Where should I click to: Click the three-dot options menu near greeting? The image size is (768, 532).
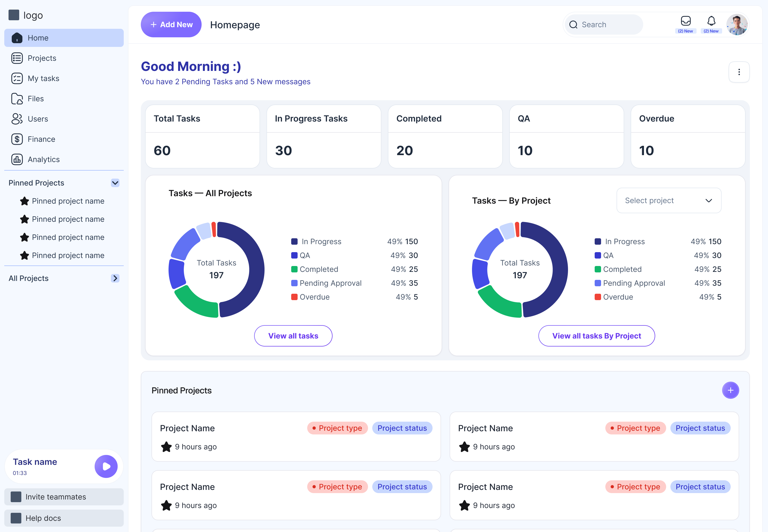(739, 72)
